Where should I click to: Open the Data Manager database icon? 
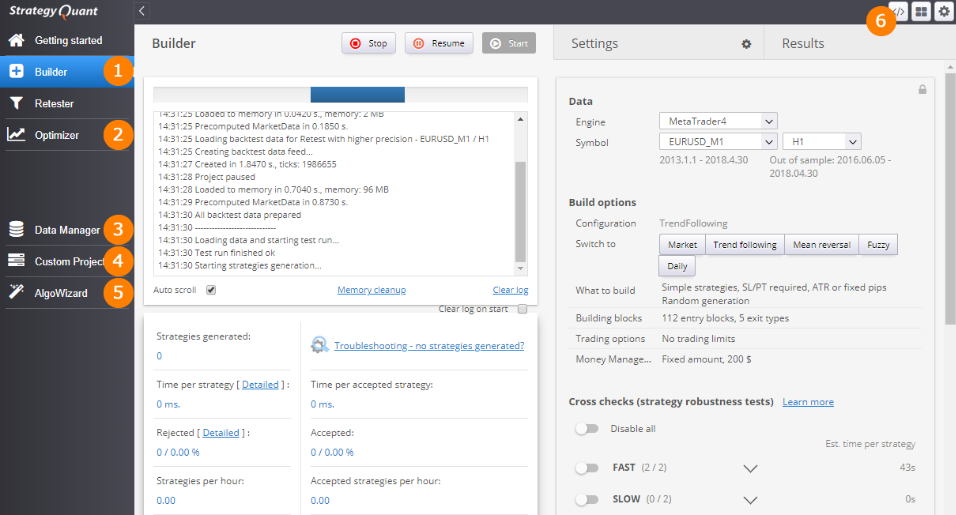(16, 230)
